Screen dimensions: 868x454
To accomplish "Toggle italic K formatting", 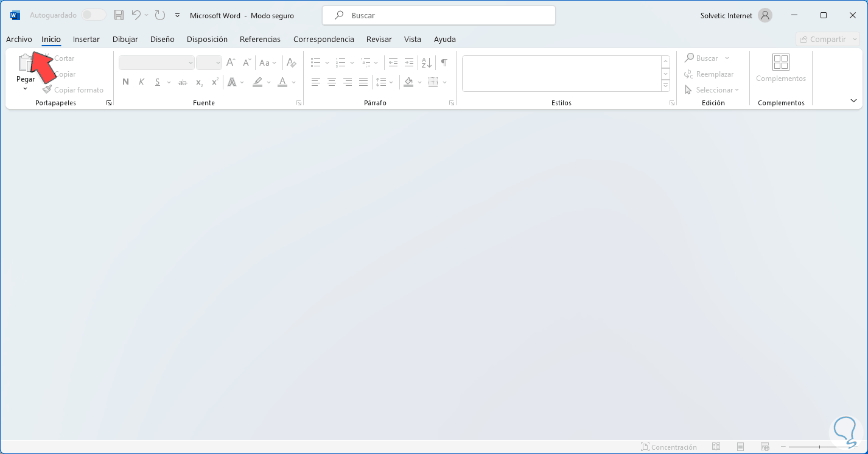I will point(141,82).
